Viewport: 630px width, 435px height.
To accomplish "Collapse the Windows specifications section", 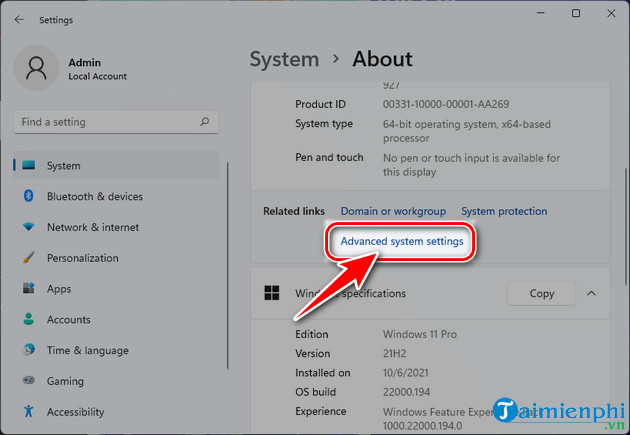I will tap(591, 293).
